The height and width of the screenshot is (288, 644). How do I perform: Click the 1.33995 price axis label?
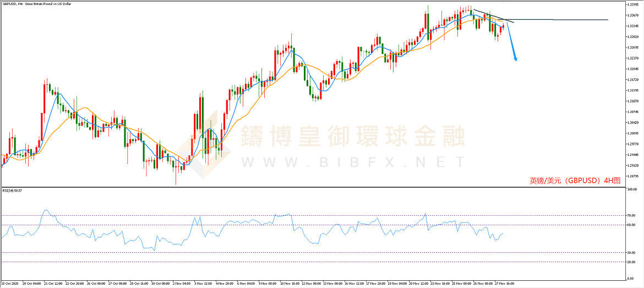[x=632, y=4]
